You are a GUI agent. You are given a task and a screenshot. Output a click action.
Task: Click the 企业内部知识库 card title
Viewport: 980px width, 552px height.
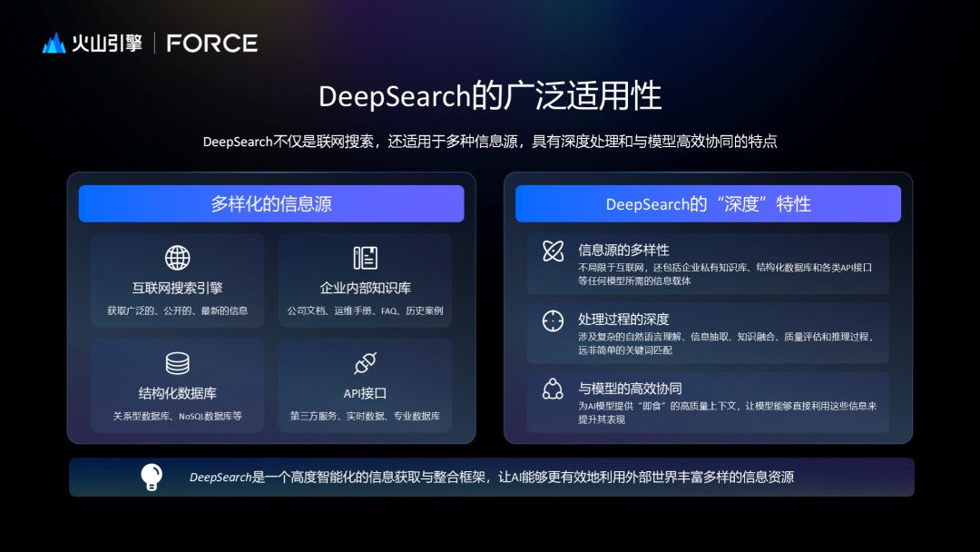[365, 288]
